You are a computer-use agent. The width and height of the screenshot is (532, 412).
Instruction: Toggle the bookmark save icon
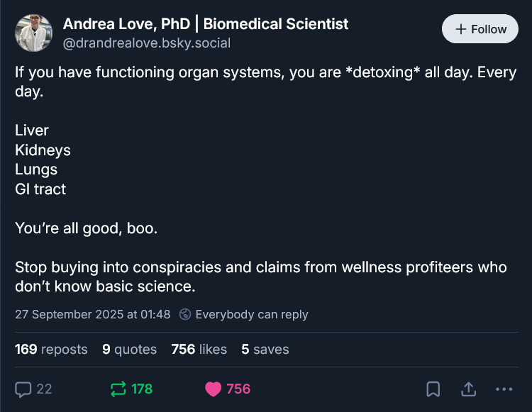[433, 389]
